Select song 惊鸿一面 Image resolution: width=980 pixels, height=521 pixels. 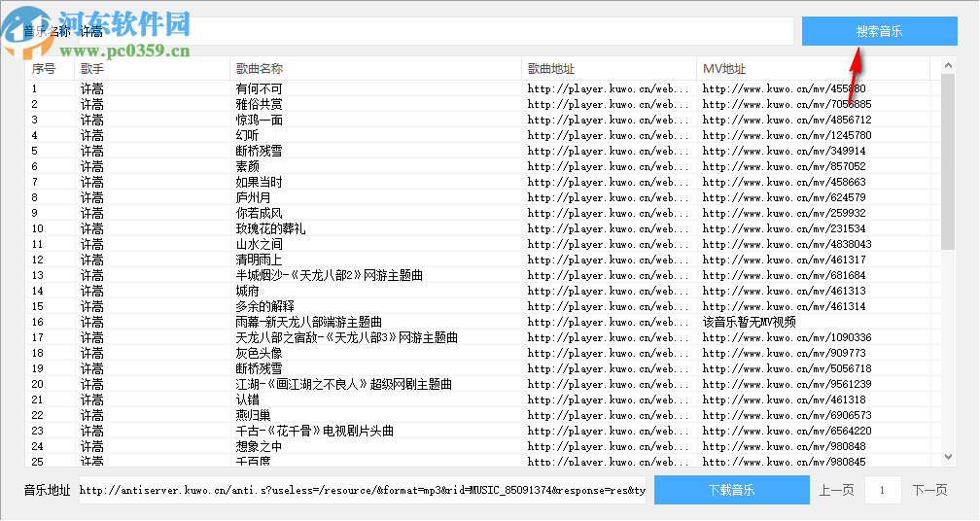coord(260,120)
